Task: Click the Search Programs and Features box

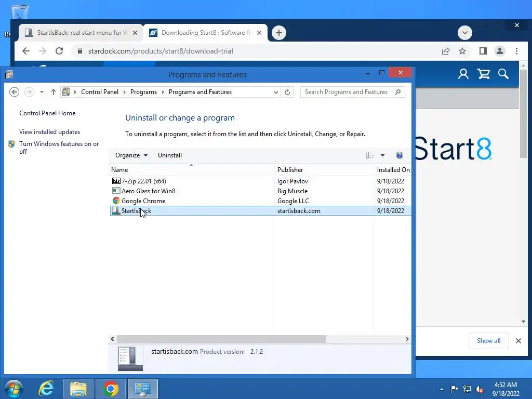Action: 352,92
